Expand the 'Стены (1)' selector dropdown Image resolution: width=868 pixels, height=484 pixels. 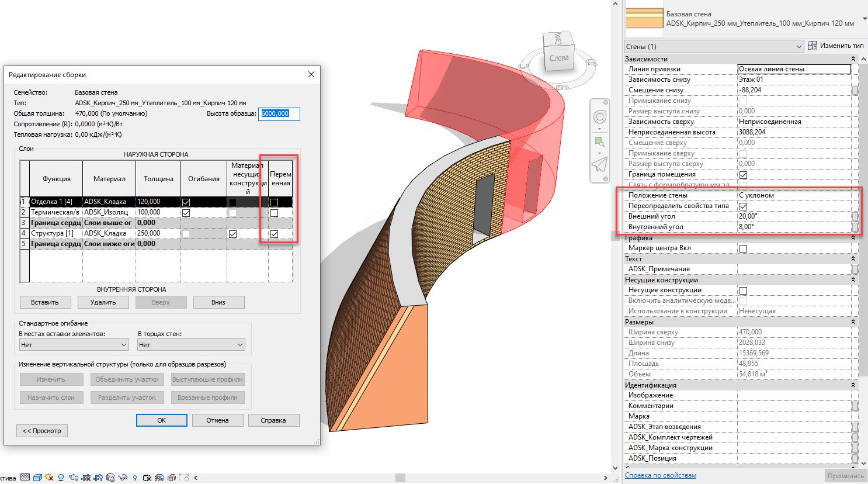click(x=798, y=47)
